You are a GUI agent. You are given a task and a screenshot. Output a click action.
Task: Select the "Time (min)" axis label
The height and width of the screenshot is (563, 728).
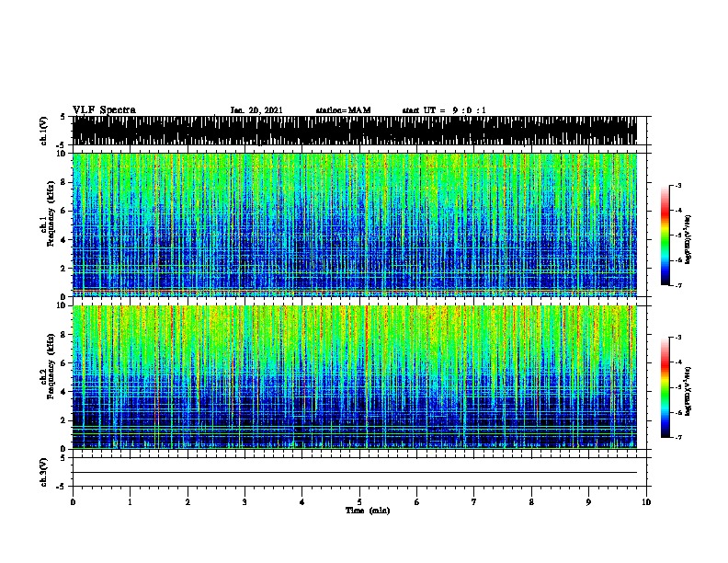pos(368,511)
